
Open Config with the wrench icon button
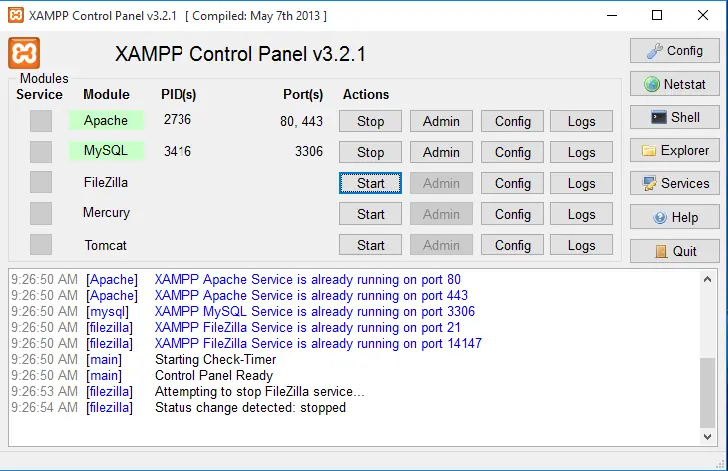(x=675, y=51)
